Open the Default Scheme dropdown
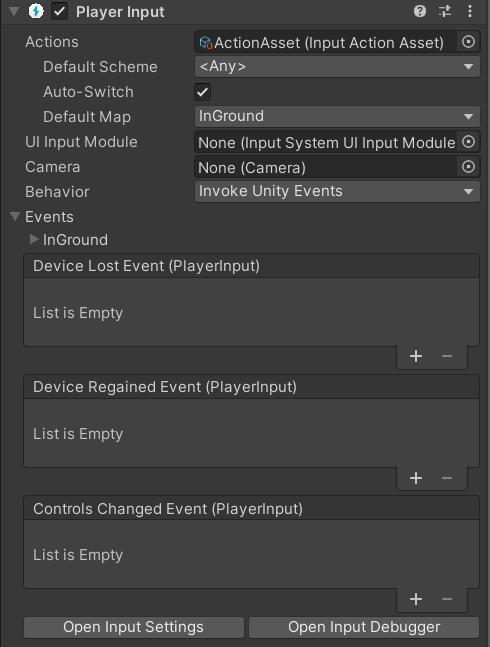 point(337,66)
